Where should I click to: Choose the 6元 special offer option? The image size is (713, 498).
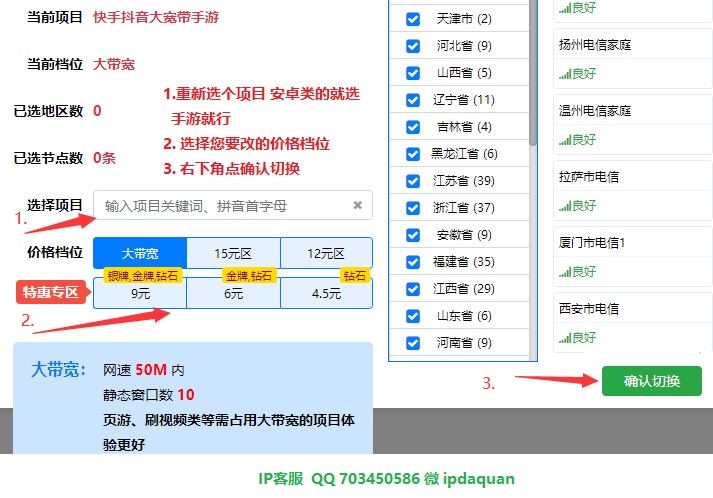233,294
